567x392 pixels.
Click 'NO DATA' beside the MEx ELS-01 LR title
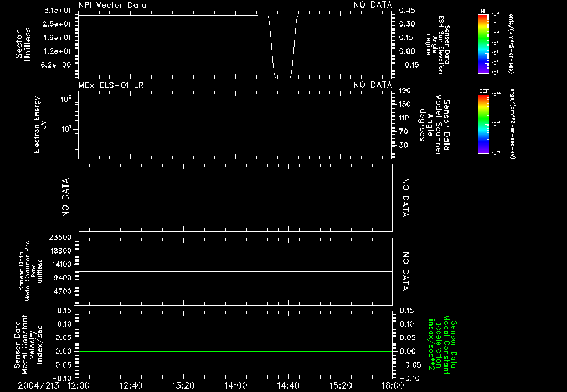tap(373, 85)
